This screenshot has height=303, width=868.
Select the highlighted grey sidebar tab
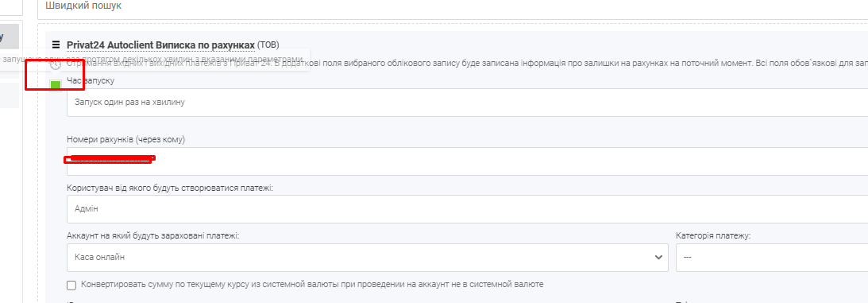(10, 37)
